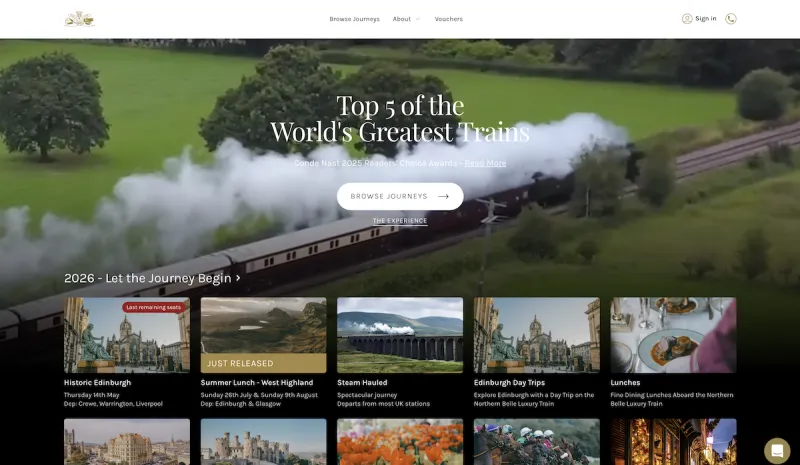The height and width of the screenshot is (465, 800).
Task: Open Edinburgh Day Trips card image
Action: (x=536, y=335)
